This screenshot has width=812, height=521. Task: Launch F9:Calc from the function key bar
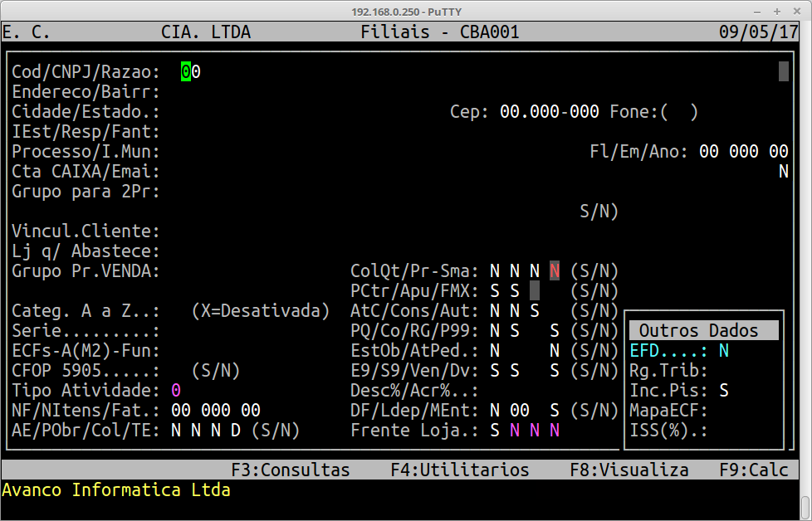click(x=753, y=470)
